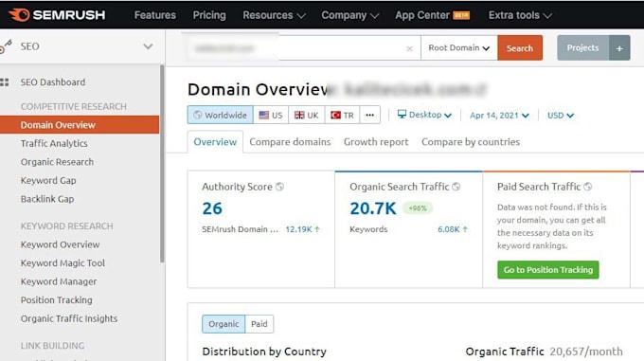
Task: Open the App Center link
Action: point(432,15)
